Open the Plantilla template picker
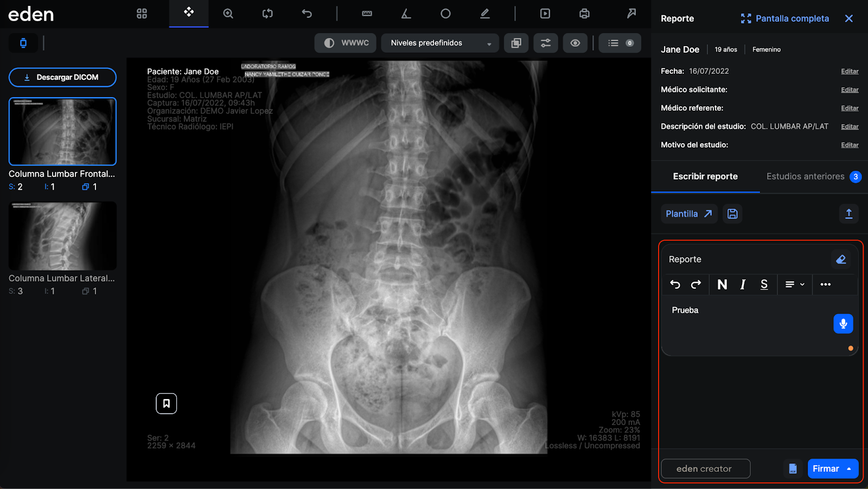868x489 pixels. [689, 214]
